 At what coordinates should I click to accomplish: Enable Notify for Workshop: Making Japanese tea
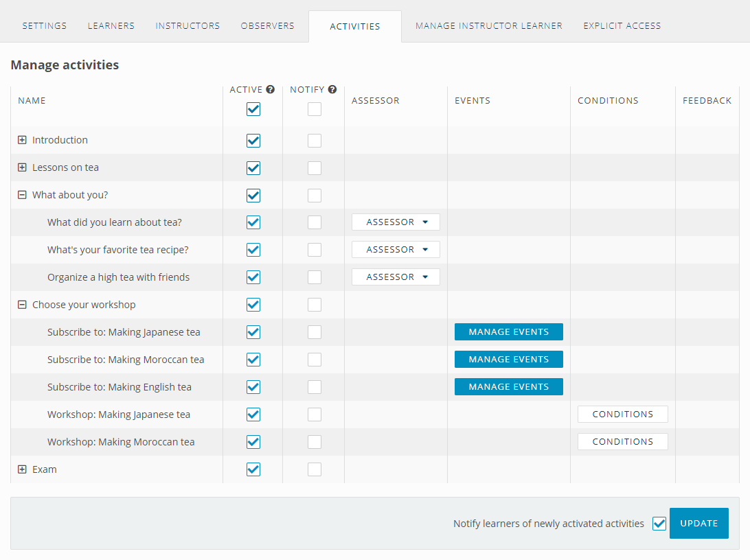pyautogui.click(x=315, y=415)
